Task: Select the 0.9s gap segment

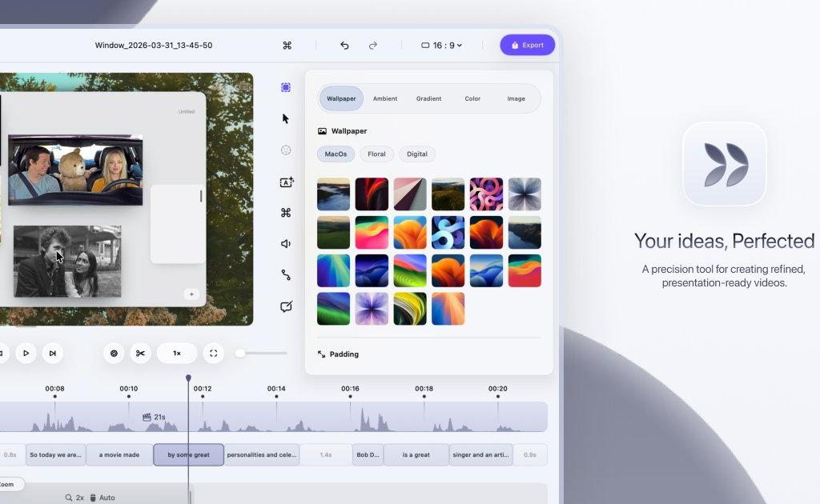Action: pos(530,455)
